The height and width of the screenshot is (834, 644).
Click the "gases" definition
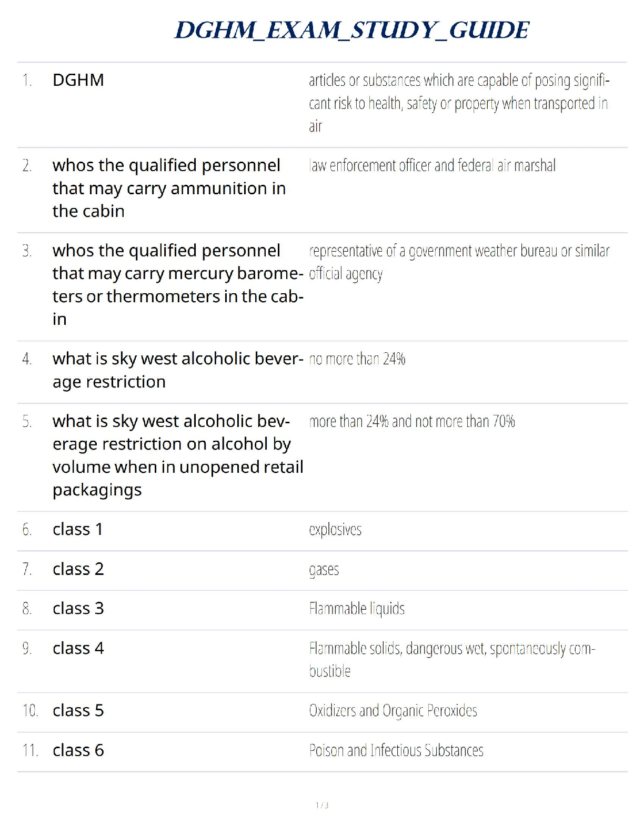tap(324, 570)
